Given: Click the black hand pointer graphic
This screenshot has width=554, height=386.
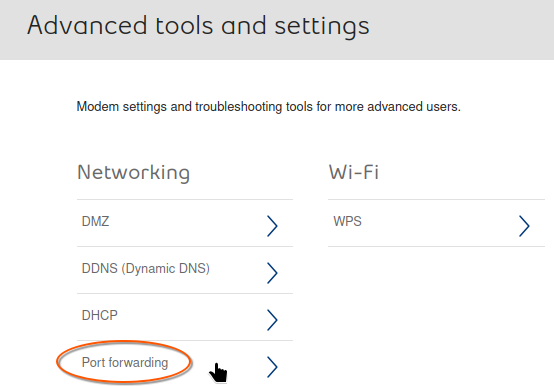Looking at the screenshot, I should (x=218, y=373).
